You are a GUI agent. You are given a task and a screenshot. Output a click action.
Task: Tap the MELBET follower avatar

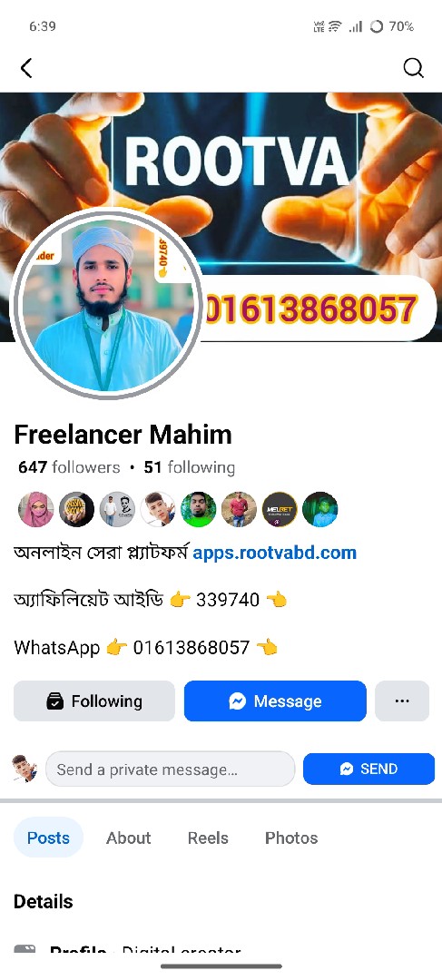pyautogui.click(x=280, y=509)
